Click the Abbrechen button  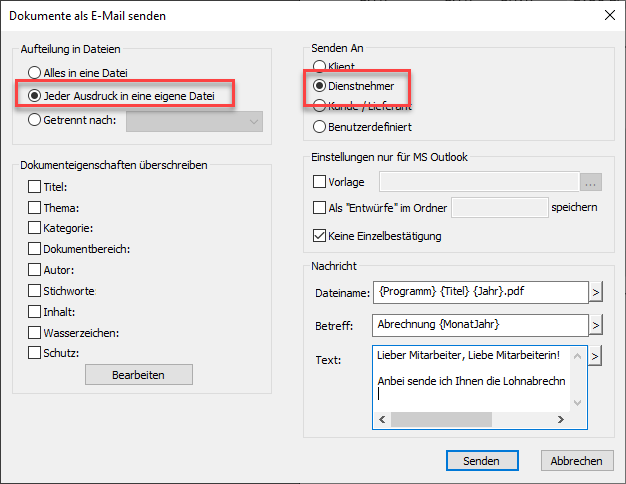click(x=577, y=461)
